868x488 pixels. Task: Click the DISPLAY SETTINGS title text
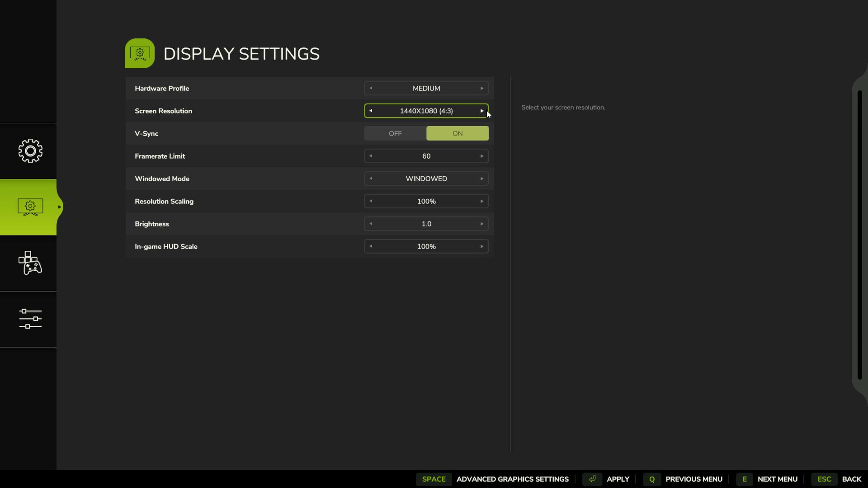(x=241, y=54)
